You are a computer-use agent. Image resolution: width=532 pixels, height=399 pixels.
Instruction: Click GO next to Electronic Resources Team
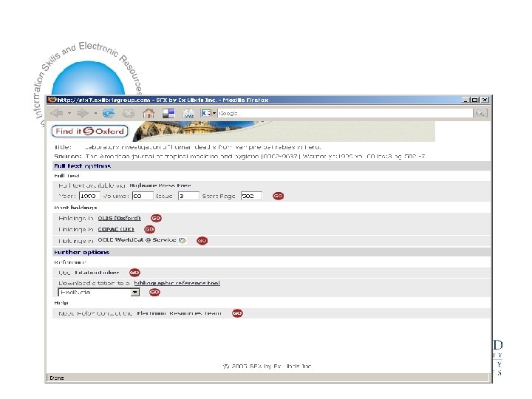point(237,313)
